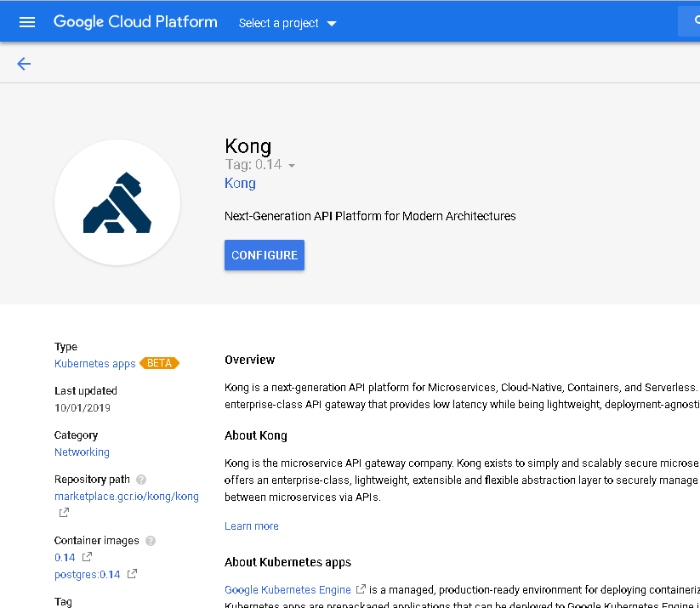The height and width of the screenshot is (608, 700).
Task: Click the Google Cloud Platform header title
Action: (x=135, y=22)
